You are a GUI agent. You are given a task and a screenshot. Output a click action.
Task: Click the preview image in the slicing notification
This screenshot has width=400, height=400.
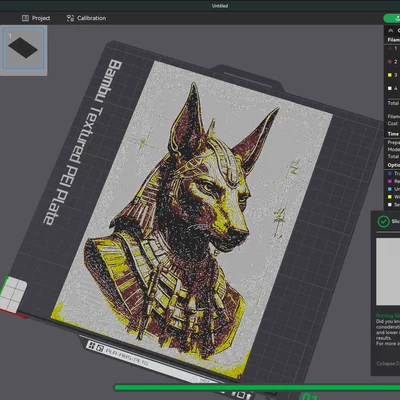388,271
